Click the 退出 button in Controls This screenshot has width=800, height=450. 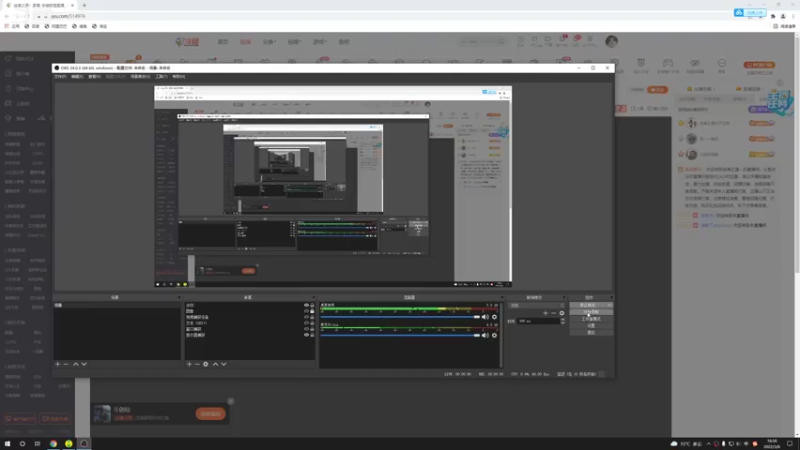coord(591,333)
